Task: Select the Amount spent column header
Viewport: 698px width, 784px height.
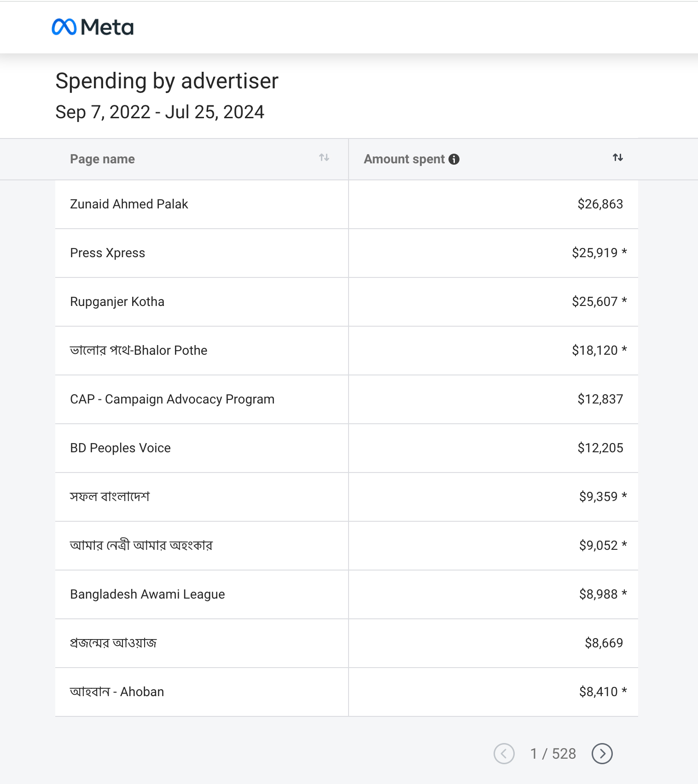Action: point(404,159)
